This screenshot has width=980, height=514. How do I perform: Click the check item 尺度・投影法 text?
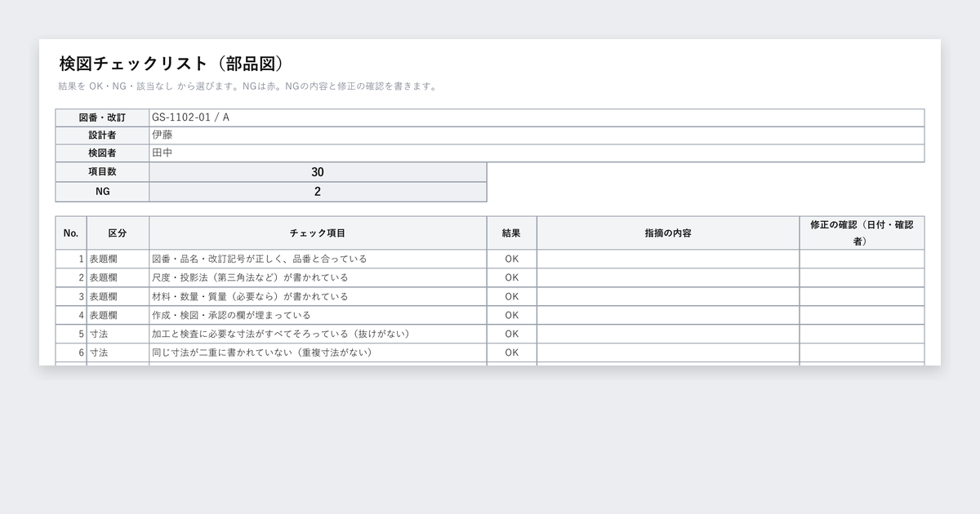(250, 277)
